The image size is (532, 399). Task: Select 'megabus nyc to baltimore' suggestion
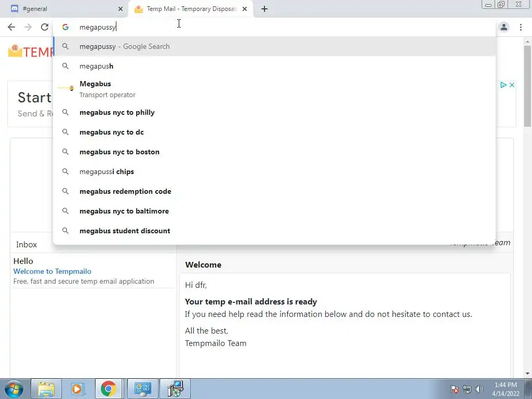274,211
